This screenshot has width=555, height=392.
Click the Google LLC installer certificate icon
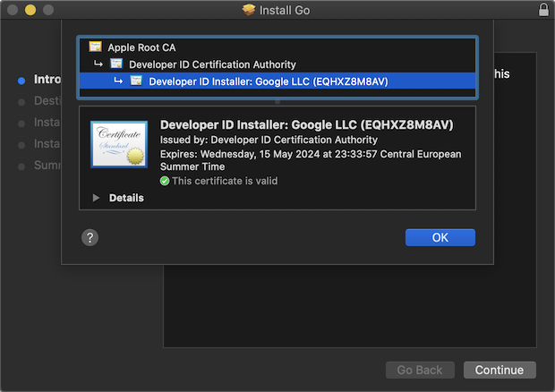coord(136,81)
